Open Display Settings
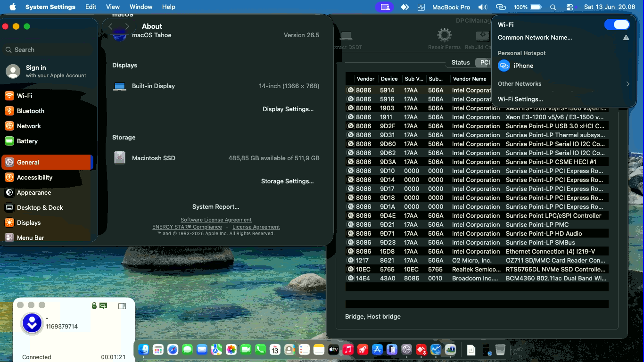This screenshot has height=362, width=644. click(x=288, y=109)
